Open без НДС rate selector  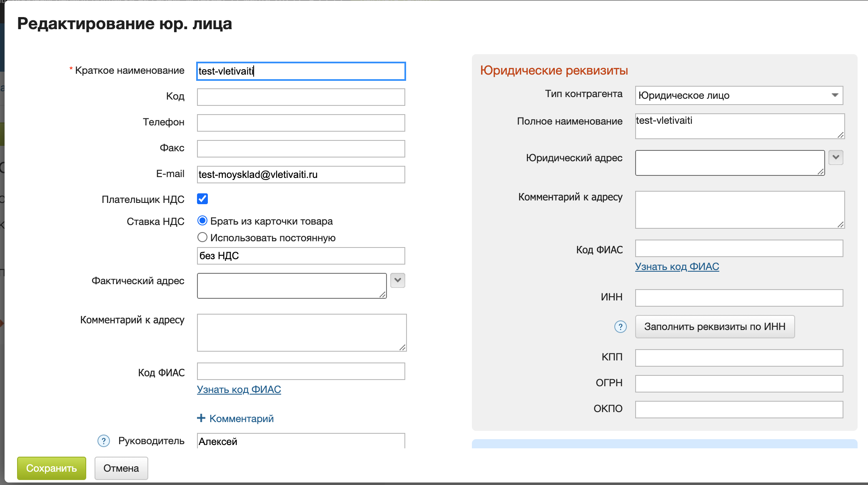click(300, 256)
